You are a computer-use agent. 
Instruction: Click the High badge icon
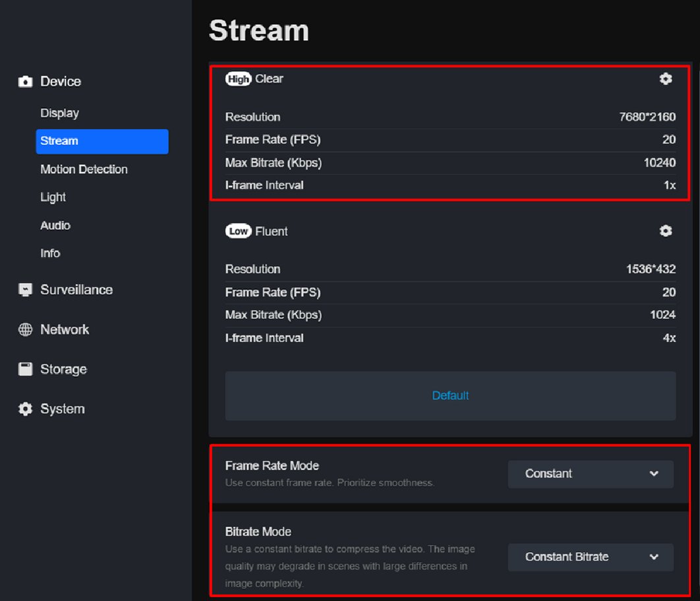(x=239, y=79)
